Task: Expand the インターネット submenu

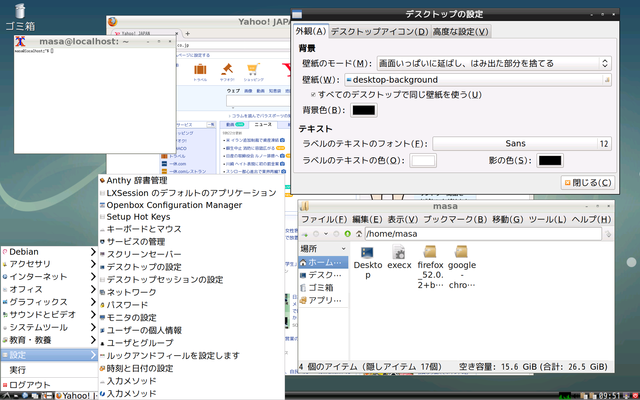Action: pos(49,277)
